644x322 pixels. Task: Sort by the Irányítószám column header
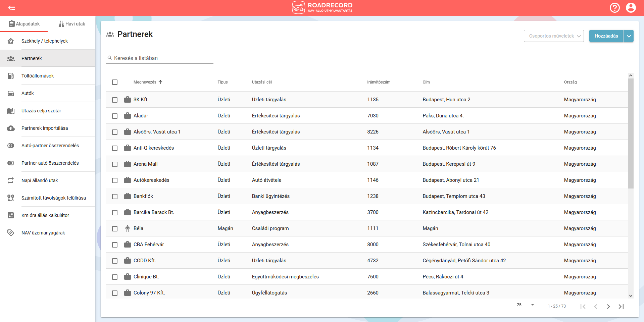(x=379, y=82)
